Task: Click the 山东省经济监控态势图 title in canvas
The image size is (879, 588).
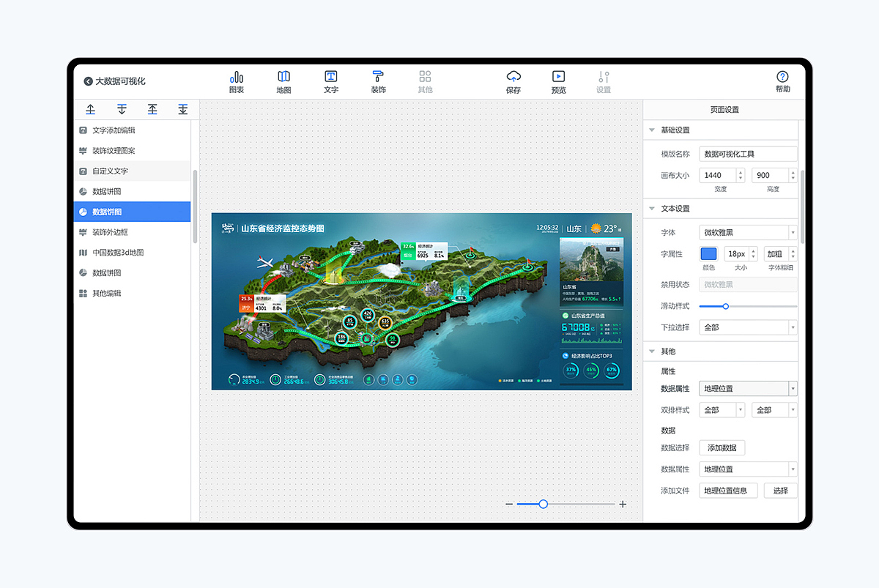Action: coord(282,228)
